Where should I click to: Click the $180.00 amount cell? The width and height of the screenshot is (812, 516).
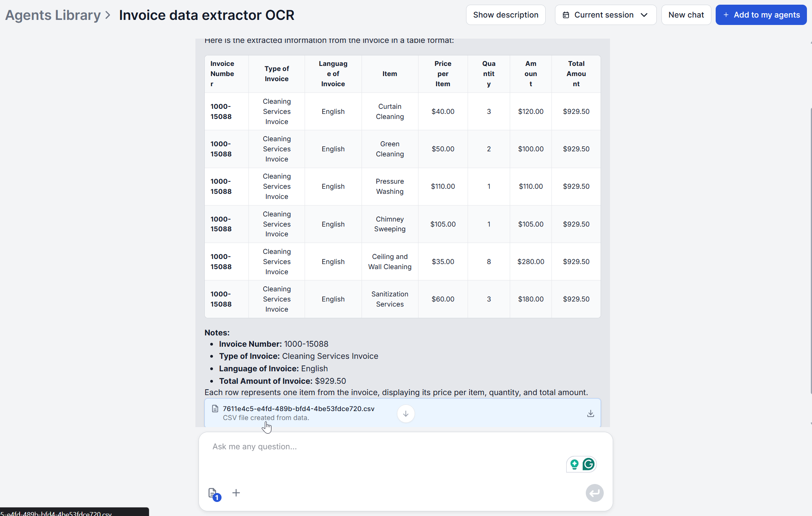pyautogui.click(x=530, y=299)
